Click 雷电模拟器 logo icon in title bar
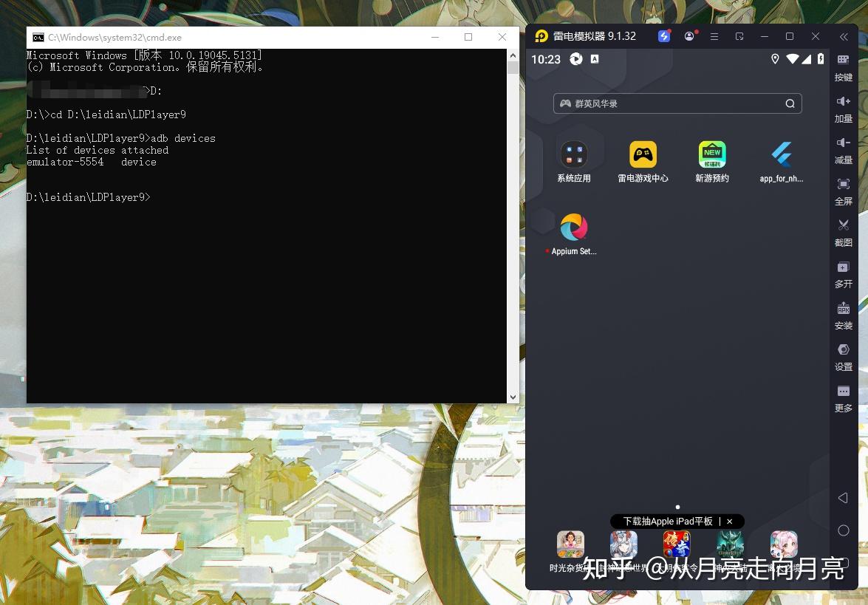The image size is (868, 605). point(541,36)
